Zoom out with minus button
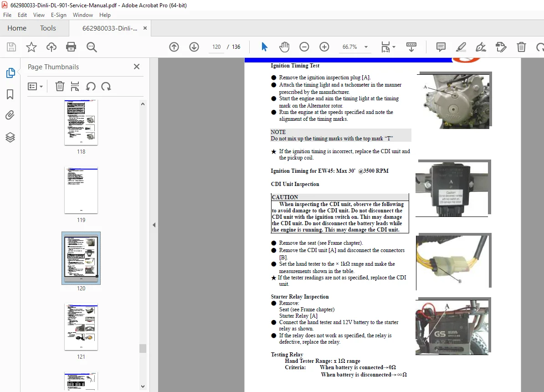Screen dimensions: 544x392 (304, 47)
